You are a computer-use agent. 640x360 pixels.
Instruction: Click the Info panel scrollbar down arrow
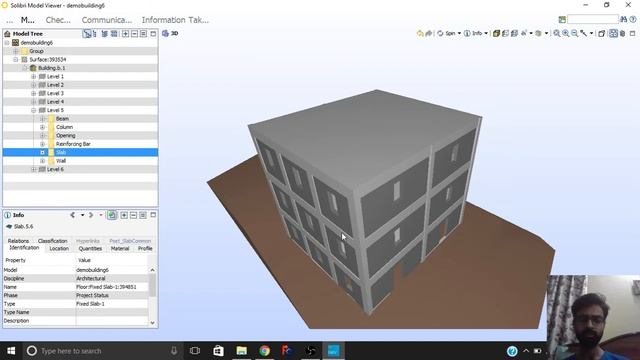[x=153, y=323]
